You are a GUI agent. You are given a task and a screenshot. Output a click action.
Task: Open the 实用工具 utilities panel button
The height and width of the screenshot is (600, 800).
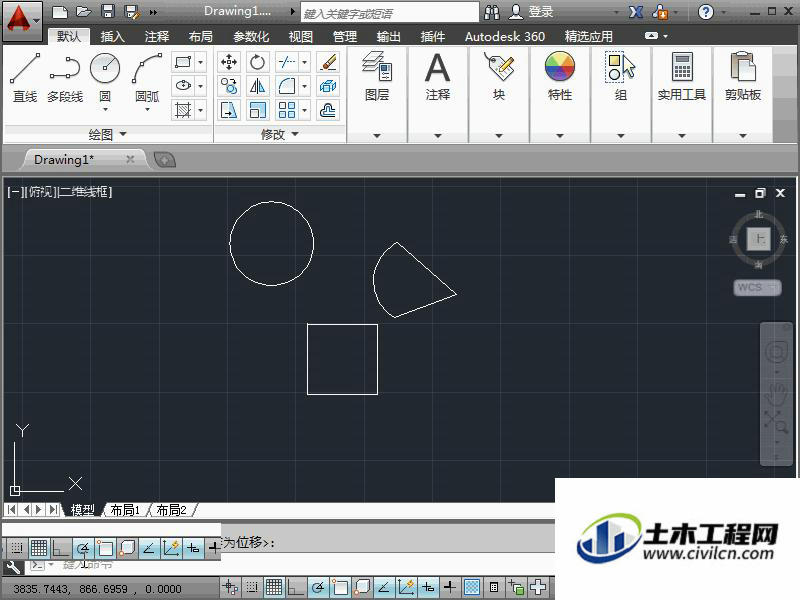(x=682, y=77)
